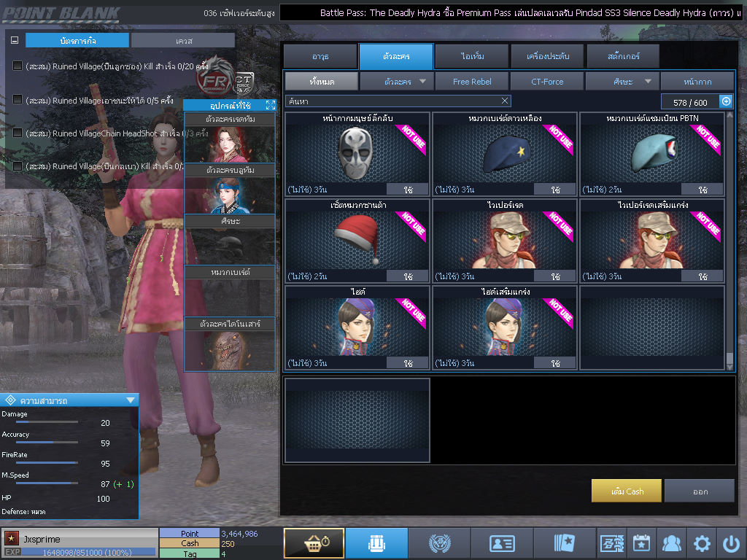Click the Battle Pass news ticker
Viewport: 747px width, 560px height.
coord(513,13)
